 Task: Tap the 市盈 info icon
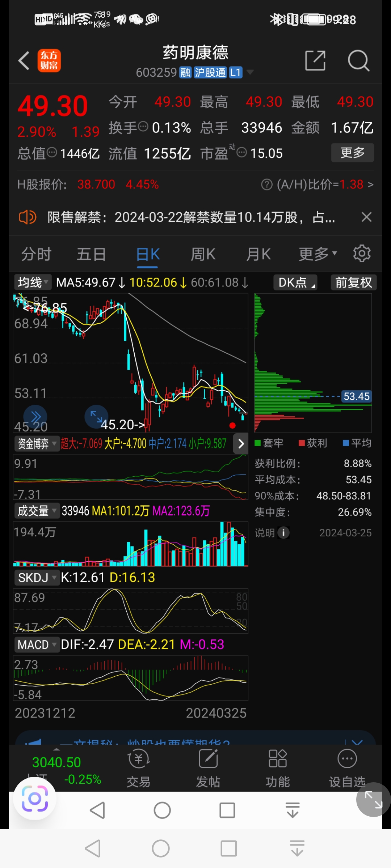tap(241, 153)
